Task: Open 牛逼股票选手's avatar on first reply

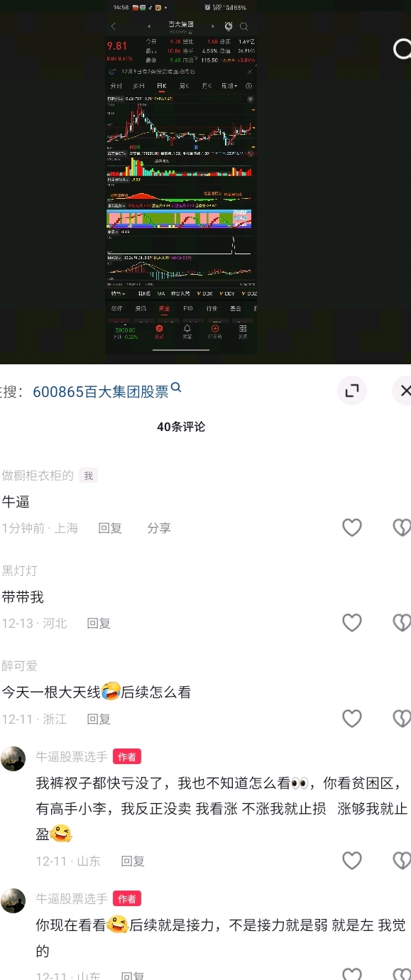Action: click(13, 758)
